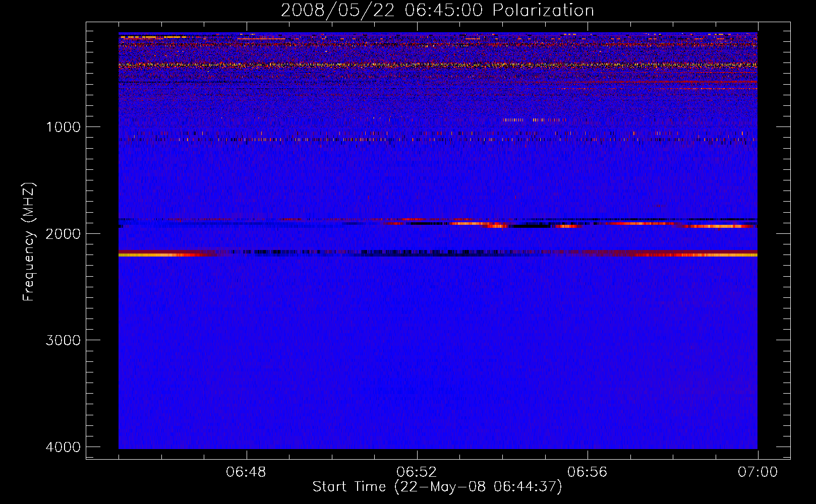Click the 07:00 time tick label
Image resolution: width=816 pixels, height=504 pixels.
pyautogui.click(x=757, y=472)
